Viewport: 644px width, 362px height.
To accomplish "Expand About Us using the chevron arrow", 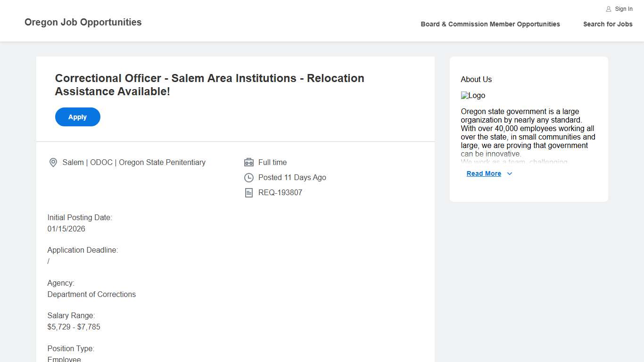I will (510, 174).
